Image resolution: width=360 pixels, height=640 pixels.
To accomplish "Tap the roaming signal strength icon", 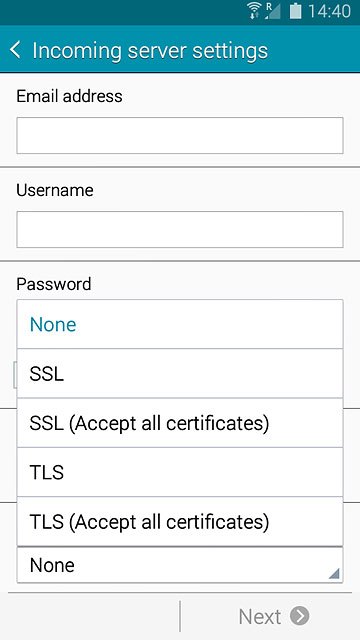I will [x=272, y=11].
